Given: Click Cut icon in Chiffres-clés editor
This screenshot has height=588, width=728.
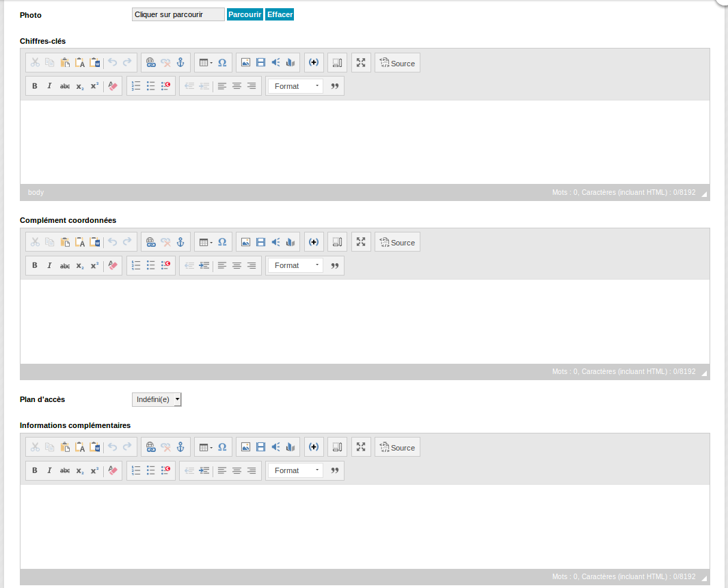Looking at the screenshot, I should point(35,62).
